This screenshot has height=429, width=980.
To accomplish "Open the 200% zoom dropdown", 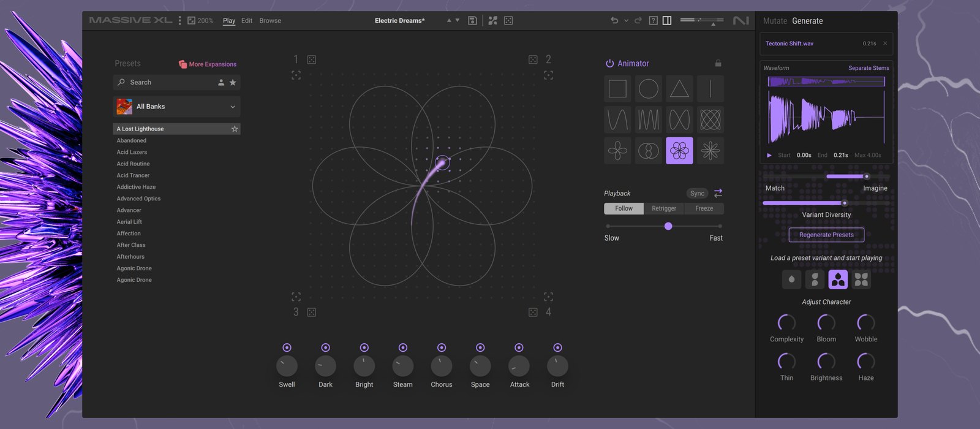I will pos(200,20).
